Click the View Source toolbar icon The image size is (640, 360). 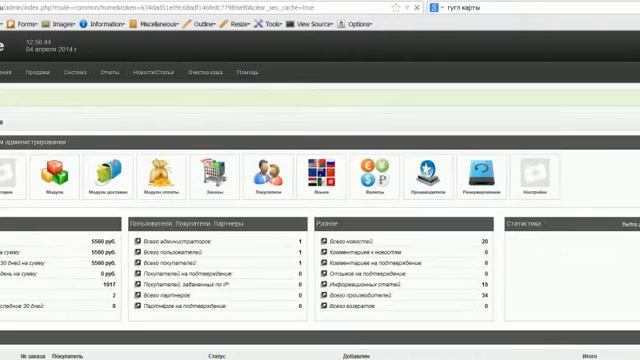point(290,24)
